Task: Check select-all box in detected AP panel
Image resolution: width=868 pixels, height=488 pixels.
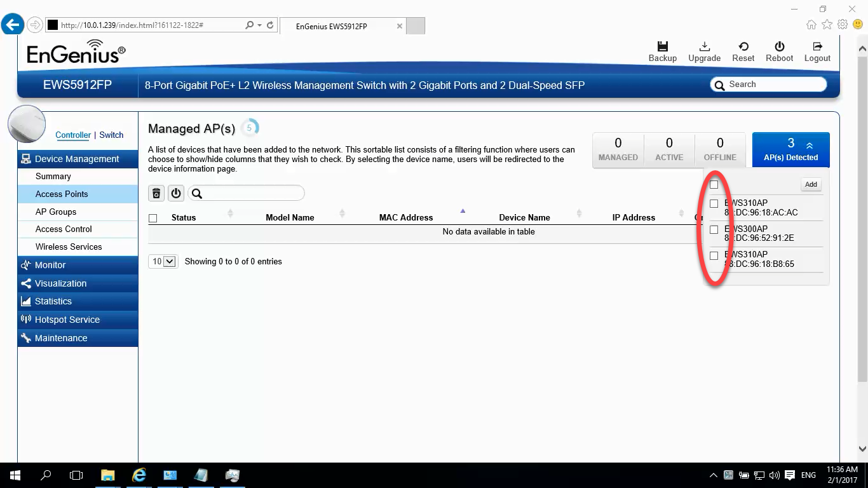Action: (x=714, y=184)
